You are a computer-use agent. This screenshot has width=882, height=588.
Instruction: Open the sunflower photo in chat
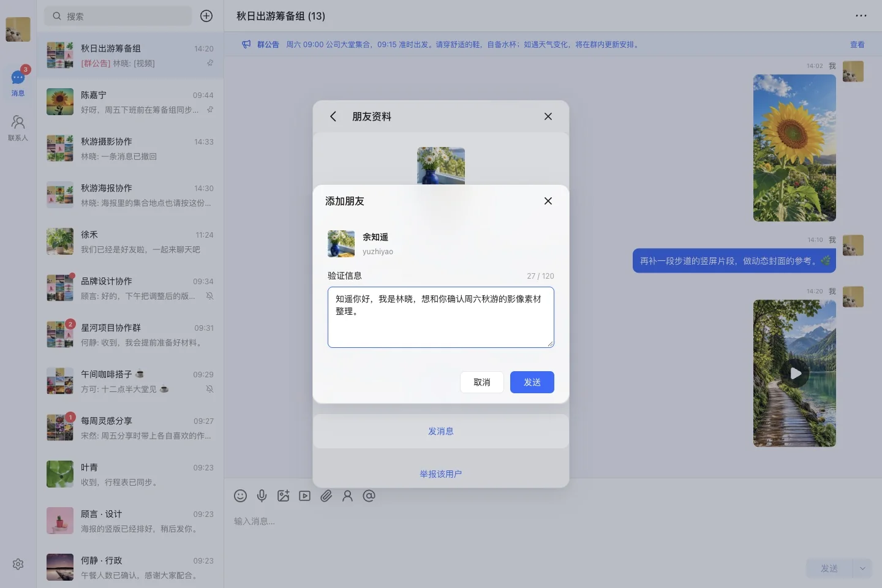point(794,148)
